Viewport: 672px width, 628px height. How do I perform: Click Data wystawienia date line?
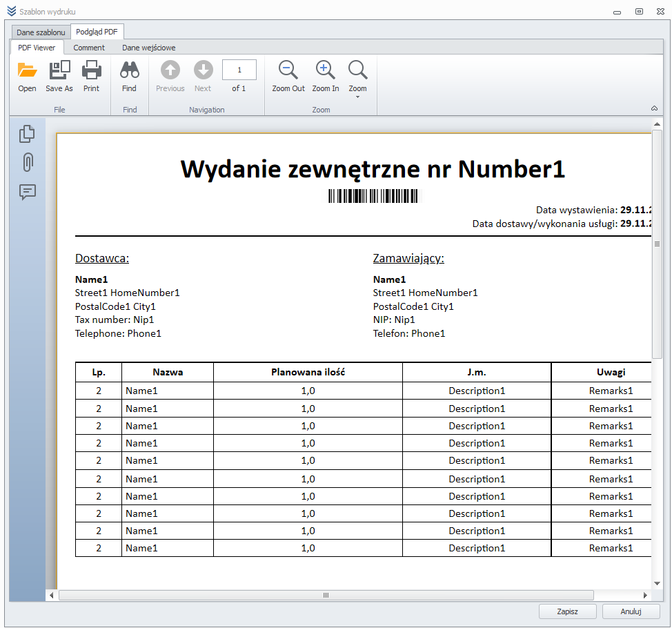pos(593,210)
